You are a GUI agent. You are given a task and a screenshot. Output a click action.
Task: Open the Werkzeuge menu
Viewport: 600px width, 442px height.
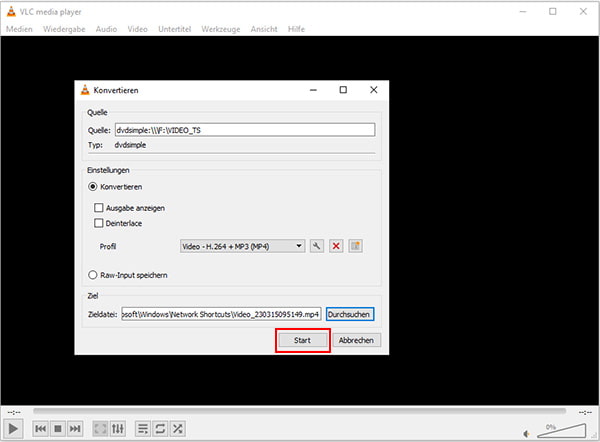(221, 29)
